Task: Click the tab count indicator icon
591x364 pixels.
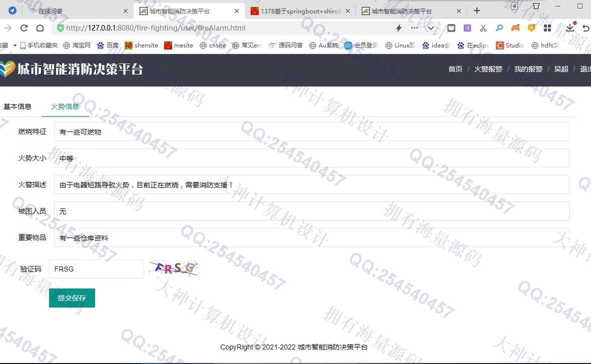Action: (514, 6)
